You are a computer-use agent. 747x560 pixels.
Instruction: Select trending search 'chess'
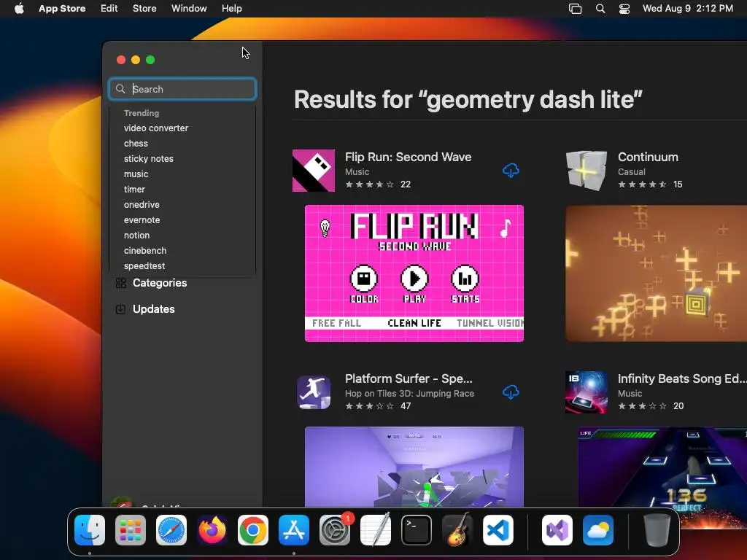point(136,144)
